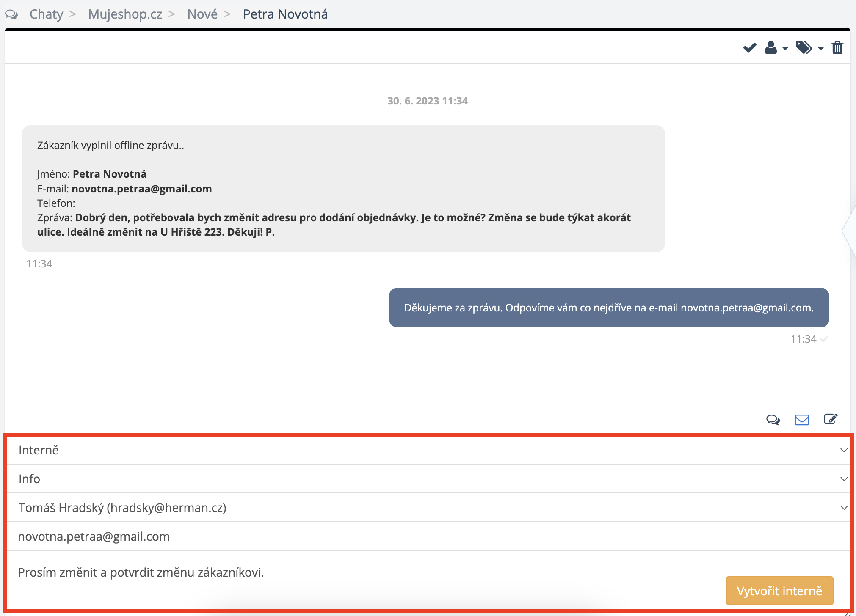Click dropdown arrow next to person icon
Screen dimensions: 856x616
click(x=785, y=49)
